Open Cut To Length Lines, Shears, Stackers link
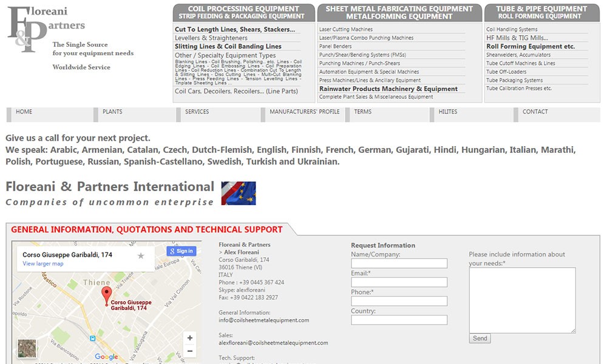607x364 pixels. [x=234, y=29]
